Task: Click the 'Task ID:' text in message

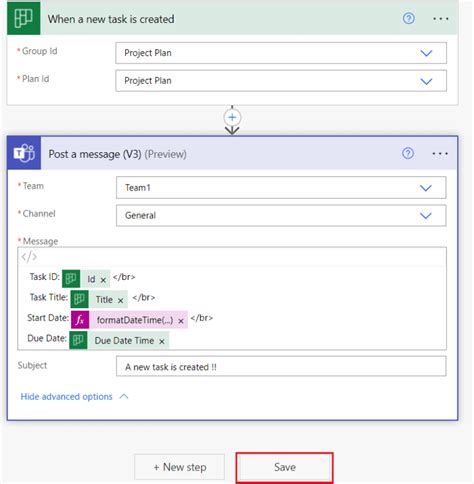Action: point(45,277)
